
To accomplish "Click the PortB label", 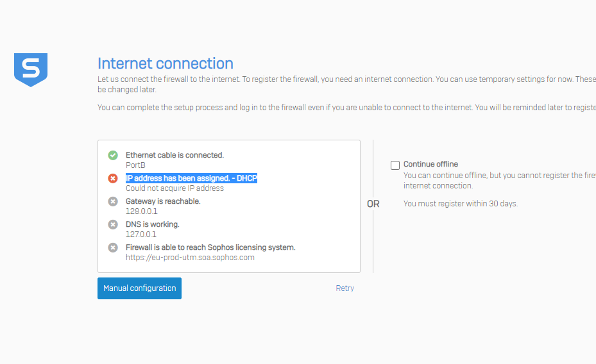I will click(x=136, y=165).
